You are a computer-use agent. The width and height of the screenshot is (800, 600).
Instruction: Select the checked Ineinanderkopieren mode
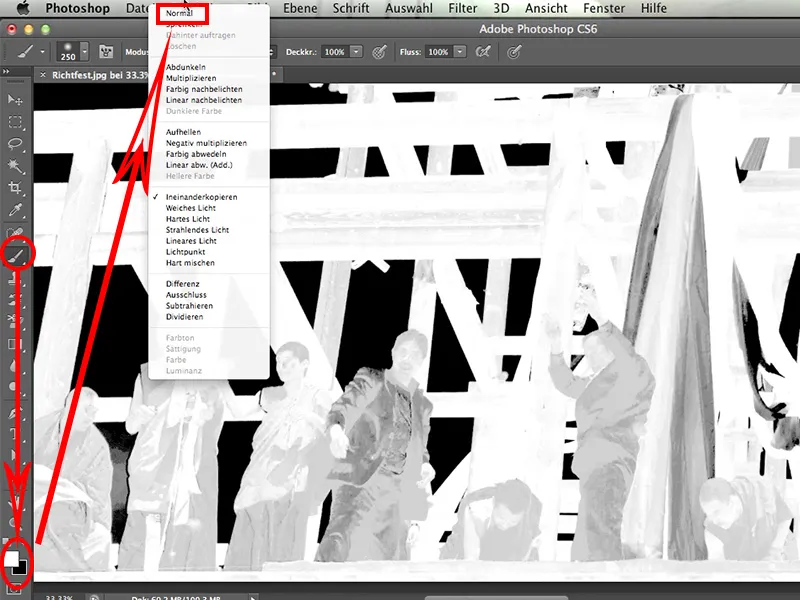tap(201, 197)
